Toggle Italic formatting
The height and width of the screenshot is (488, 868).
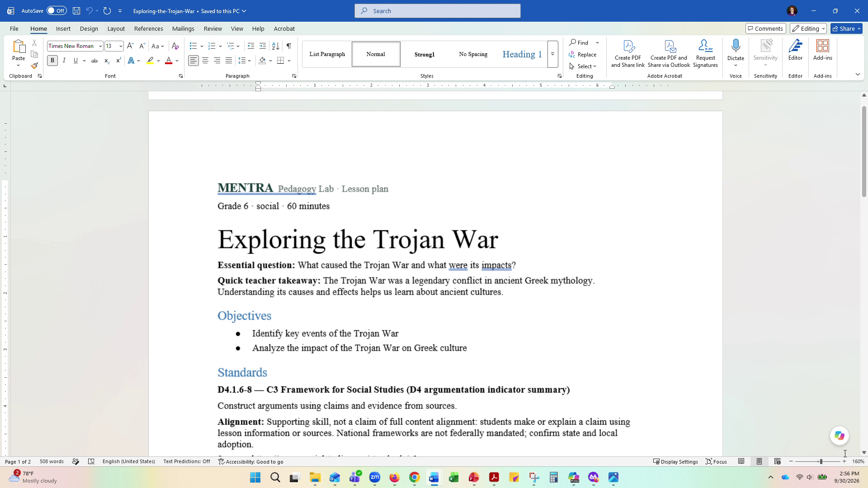click(64, 61)
